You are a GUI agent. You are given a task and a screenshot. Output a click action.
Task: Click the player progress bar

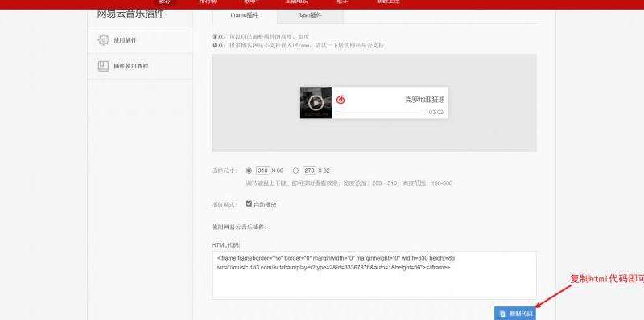pyautogui.click(x=381, y=113)
